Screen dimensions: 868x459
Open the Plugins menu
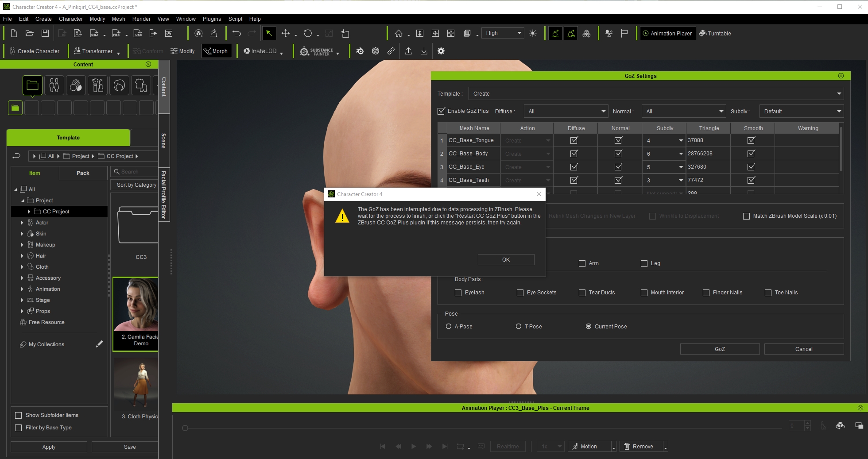pyautogui.click(x=212, y=19)
